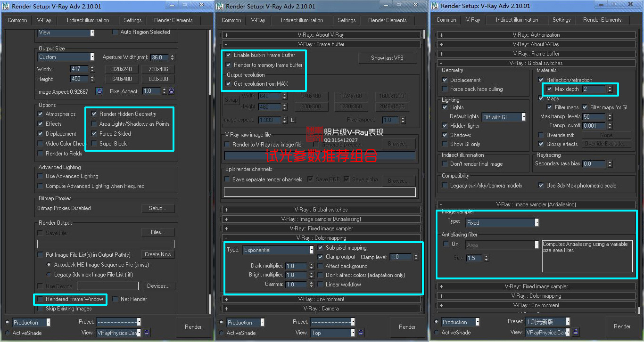The image size is (644, 342).
Task: Toggle the Pixel Aspect lock in left window
Action: click(x=171, y=91)
